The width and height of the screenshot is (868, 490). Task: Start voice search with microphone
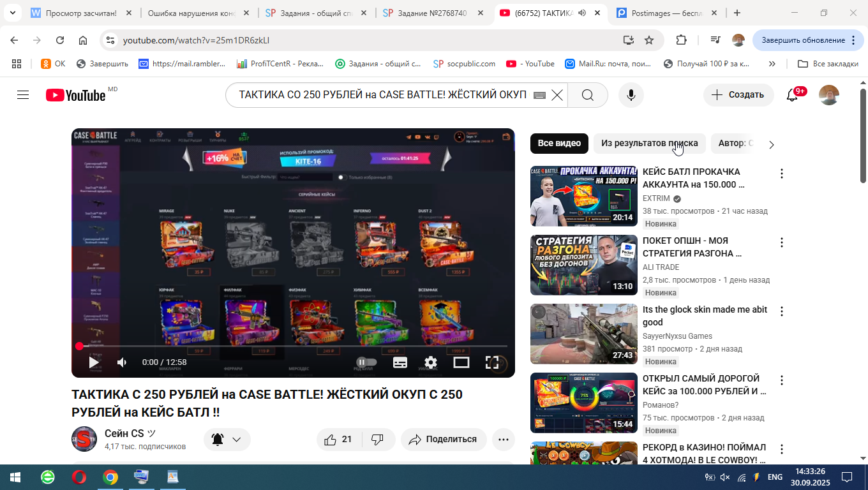[x=631, y=95]
